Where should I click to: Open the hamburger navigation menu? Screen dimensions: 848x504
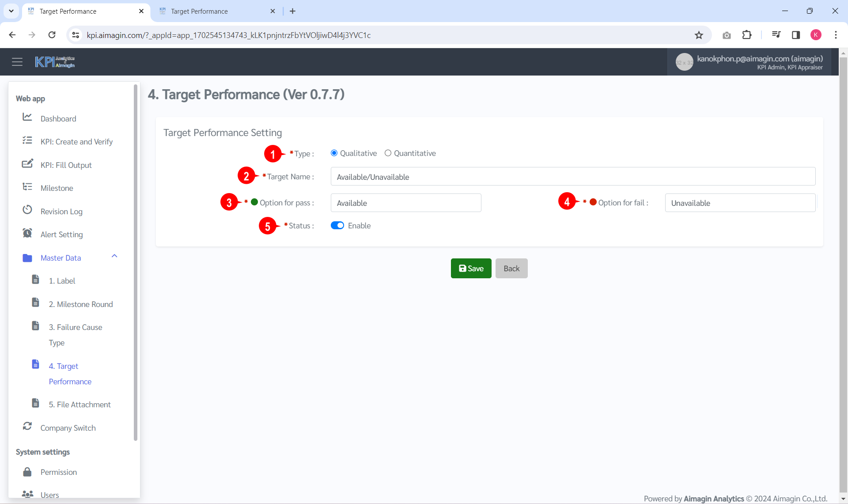pos(17,61)
